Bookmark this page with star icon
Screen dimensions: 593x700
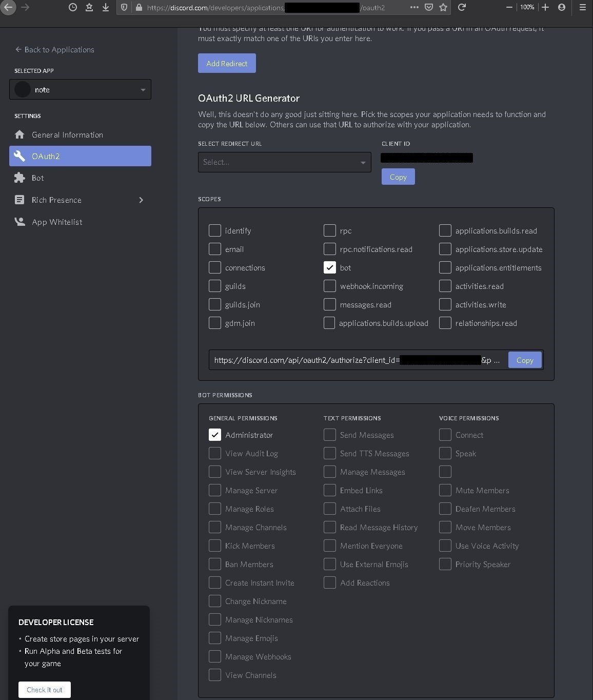pos(443,7)
